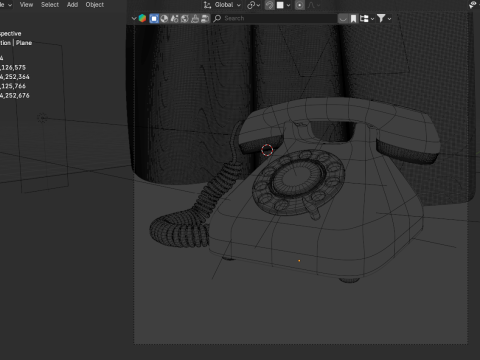The width and height of the screenshot is (480, 360).
Task: Click the colorful hexagon add-on logo
Action: tap(142, 18)
